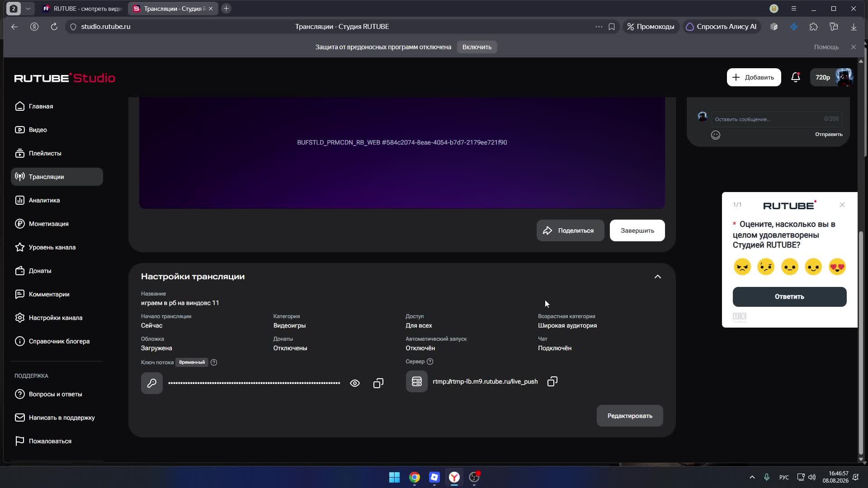The image size is (868, 488).
Task: Open Плейлисты in the sidebar
Action: tap(57, 153)
